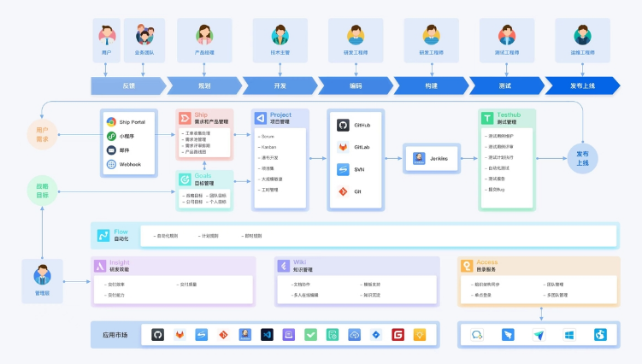
Task: Open the Ship module icon
Action: click(x=185, y=118)
